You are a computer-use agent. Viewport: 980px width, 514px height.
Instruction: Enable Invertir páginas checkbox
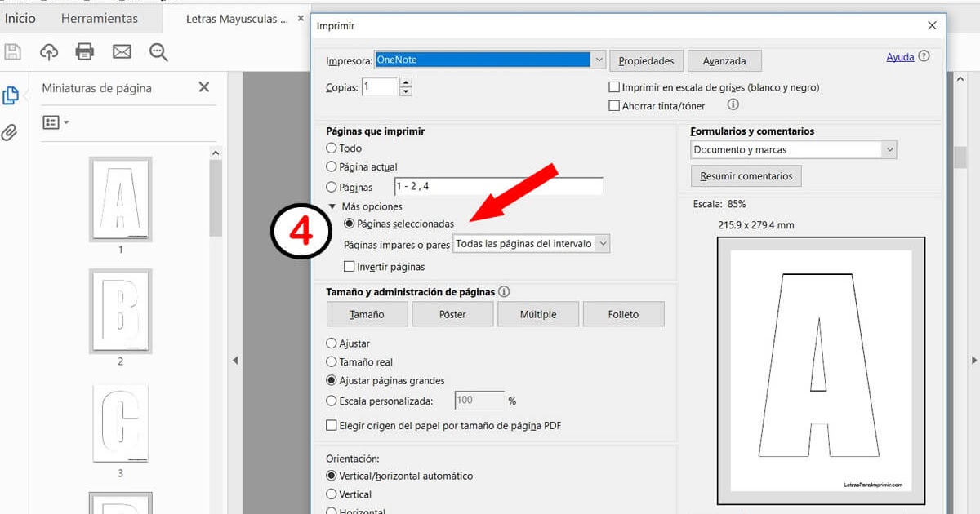point(350,267)
